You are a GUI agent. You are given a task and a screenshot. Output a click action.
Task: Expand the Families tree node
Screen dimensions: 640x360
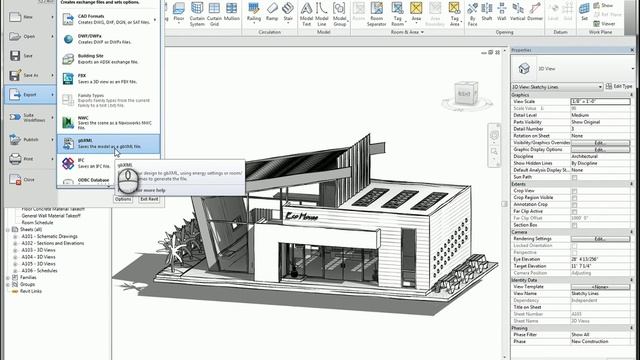(8, 278)
